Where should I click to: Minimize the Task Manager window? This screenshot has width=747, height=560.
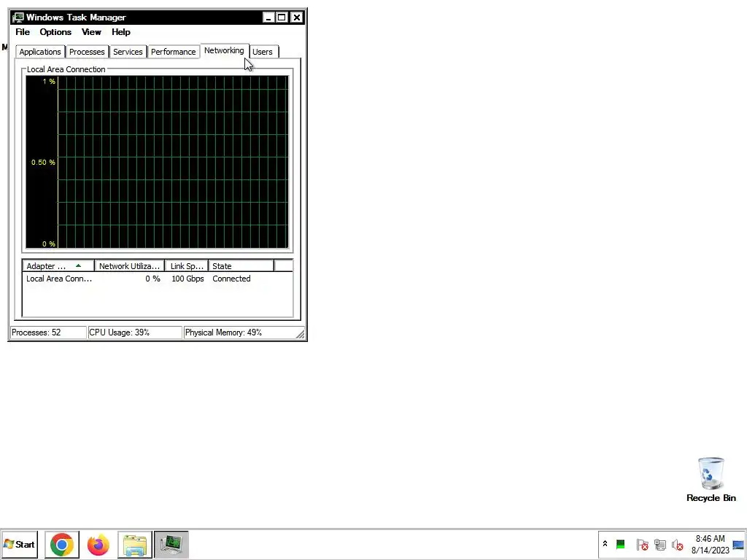(268, 17)
